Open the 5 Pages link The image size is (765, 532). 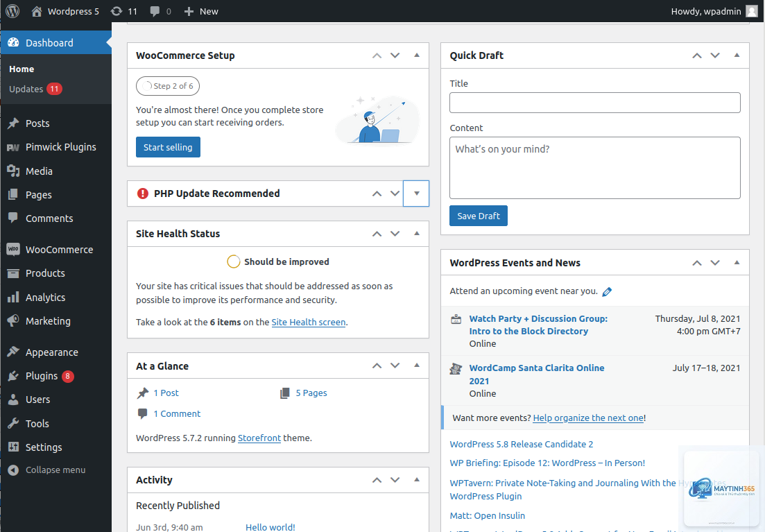pos(311,393)
